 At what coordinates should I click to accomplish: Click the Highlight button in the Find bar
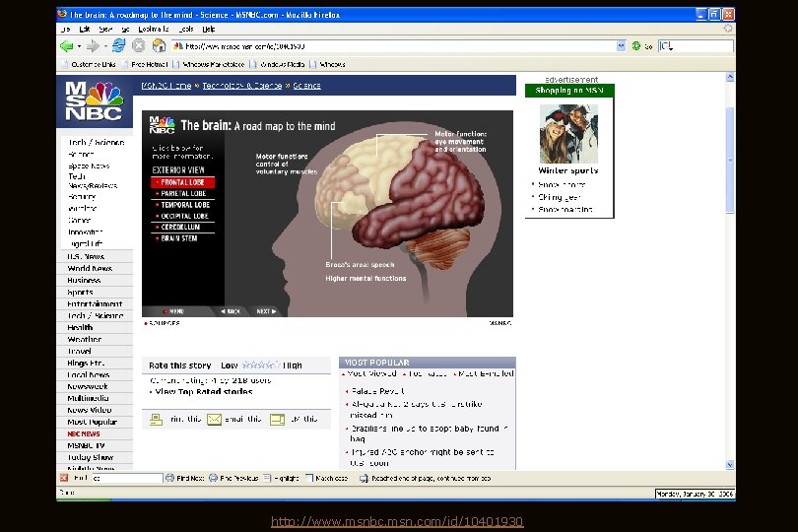(282, 478)
